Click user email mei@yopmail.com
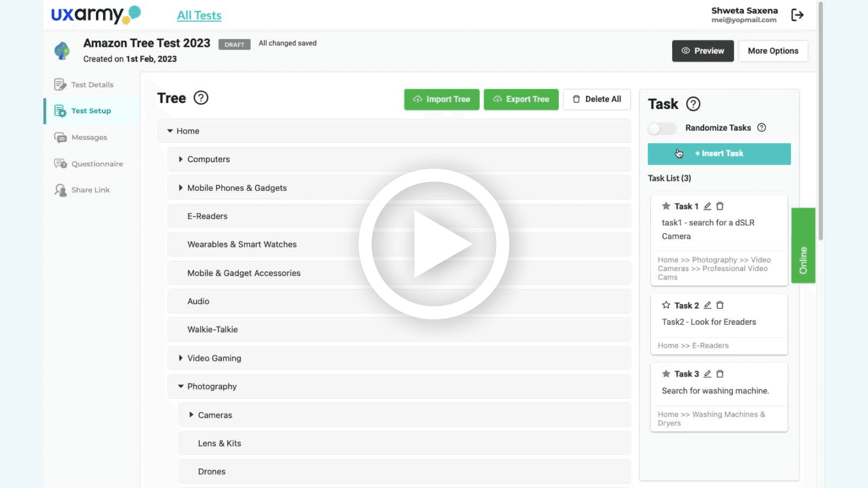Screen dimensions: 868x488 (x=744, y=20)
